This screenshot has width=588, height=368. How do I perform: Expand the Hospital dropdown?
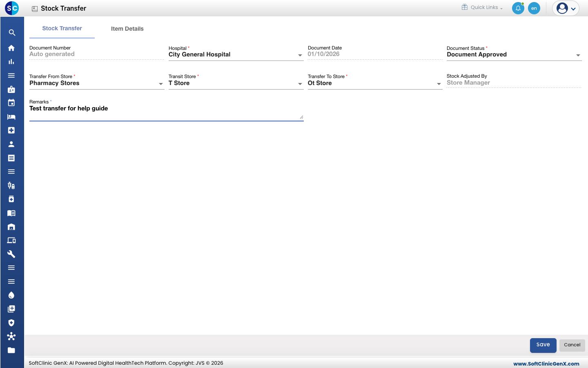pos(236,55)
